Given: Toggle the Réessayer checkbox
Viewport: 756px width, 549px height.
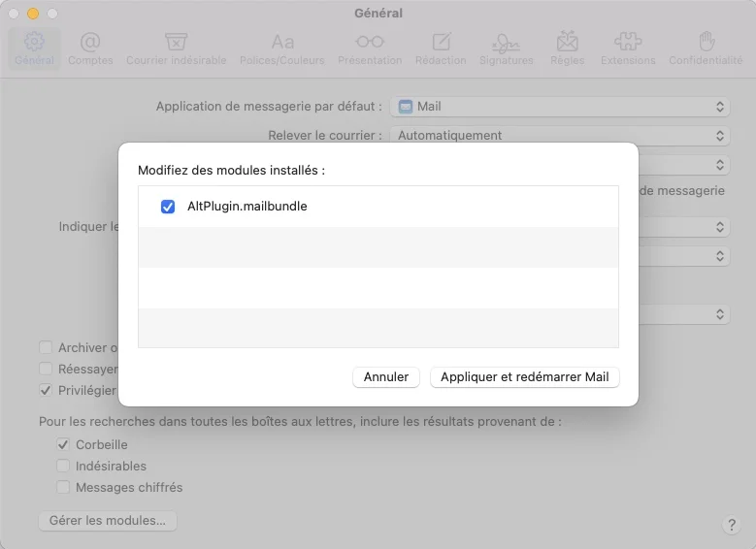Looking at the screenshot, I should point(46,369).
